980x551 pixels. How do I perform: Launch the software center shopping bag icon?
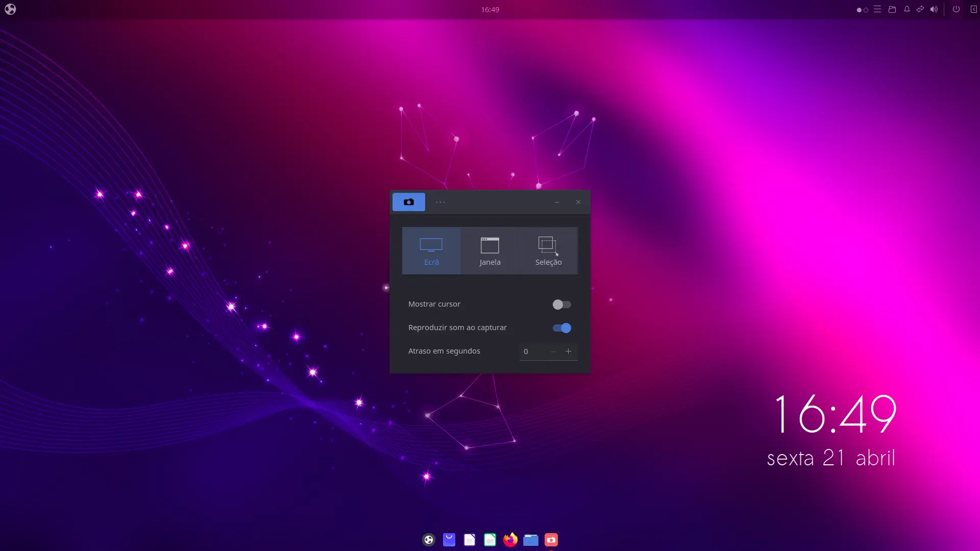coord(449,540)
